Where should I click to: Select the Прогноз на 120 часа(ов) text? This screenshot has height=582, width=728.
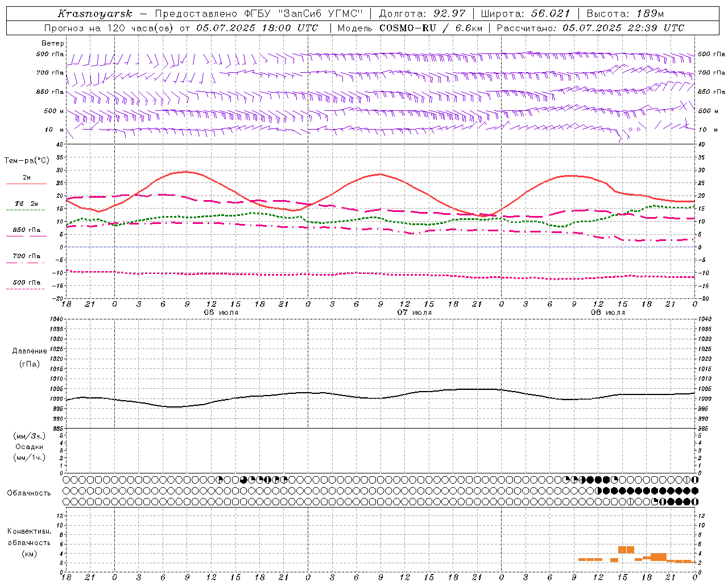(109, 28)
